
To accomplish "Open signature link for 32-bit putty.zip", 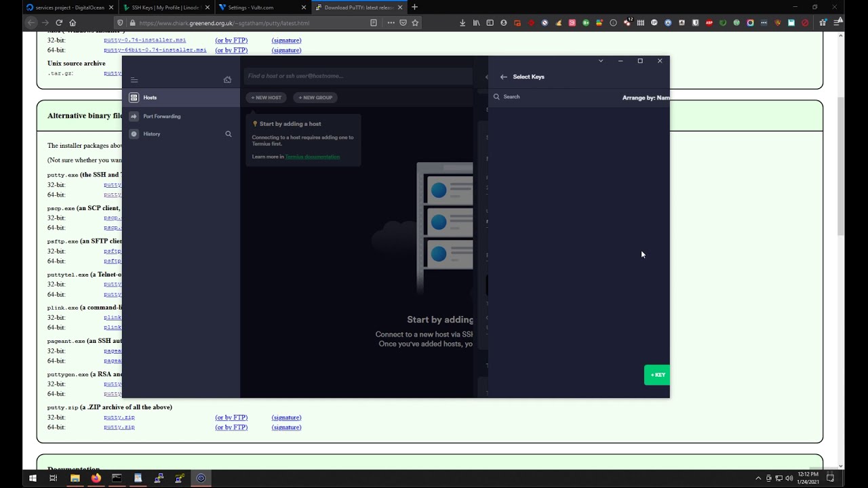I will click(x=286, y=418).
